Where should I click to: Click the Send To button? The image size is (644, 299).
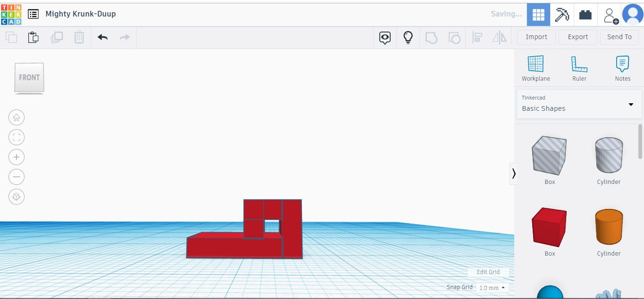tap(619, 37)
